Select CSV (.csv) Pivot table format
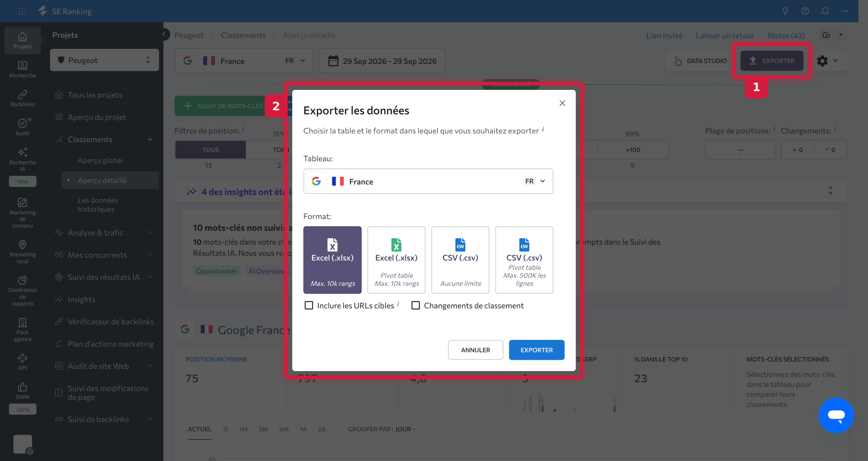This screenshot has height=461, width=868. point(524,260)
